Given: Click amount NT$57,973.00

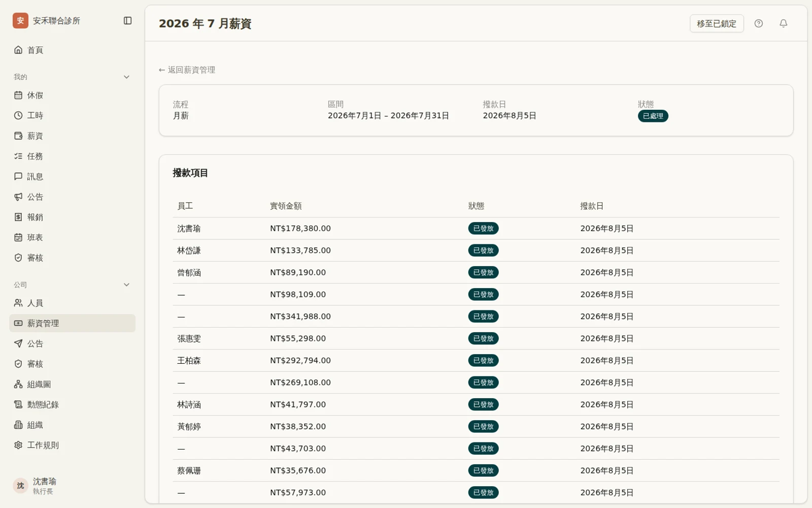Looking at the screenshot, I should [298, 492].
